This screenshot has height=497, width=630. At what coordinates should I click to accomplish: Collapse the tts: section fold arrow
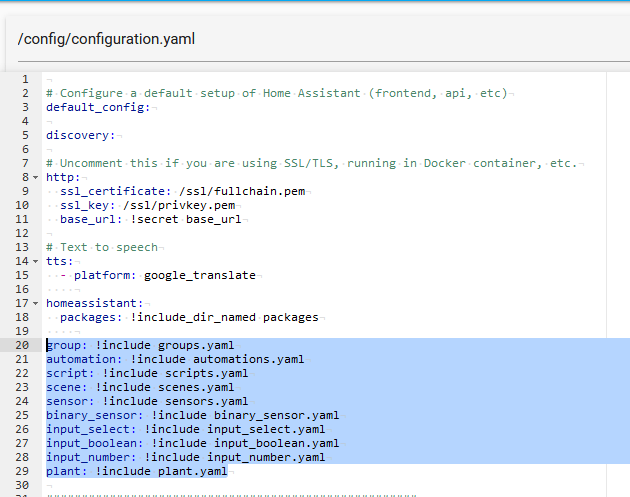coord(36,261)
